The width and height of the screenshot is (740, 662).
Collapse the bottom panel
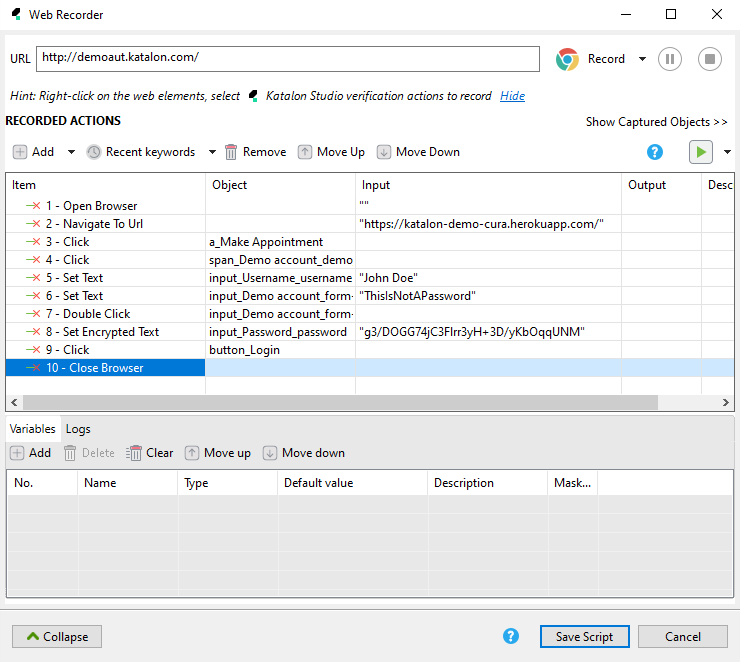(x=57, y=637)
